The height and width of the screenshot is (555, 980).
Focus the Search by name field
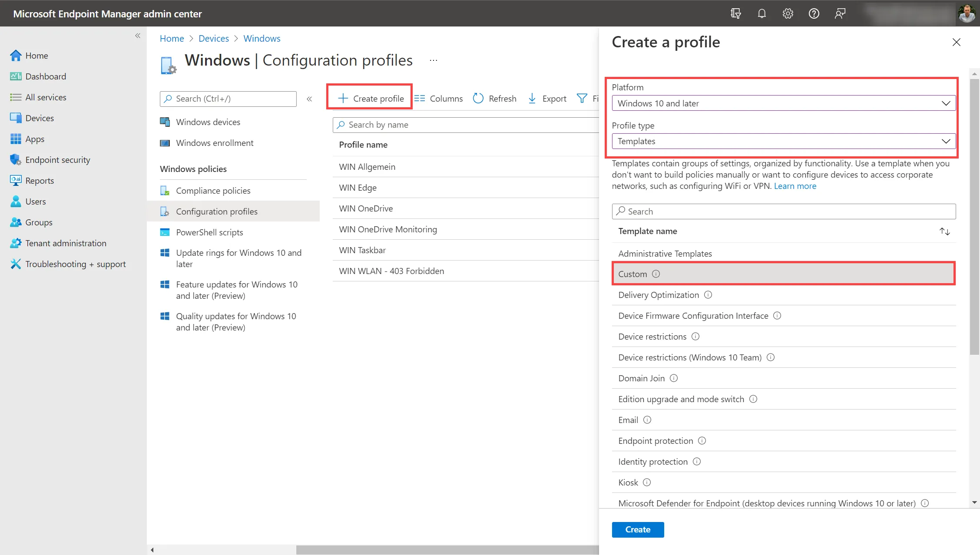point(466,125)
